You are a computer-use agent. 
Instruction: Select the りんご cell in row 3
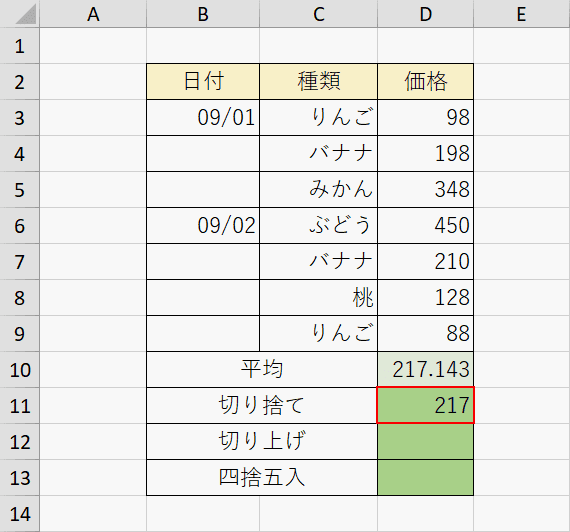point(318,118)
